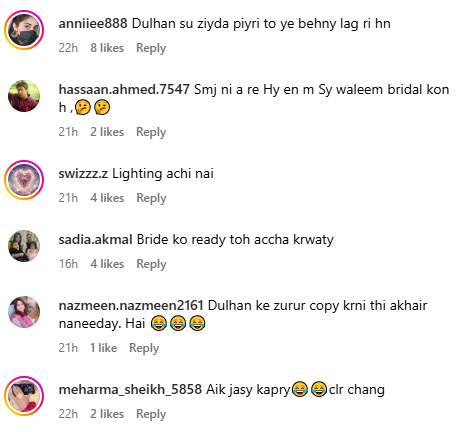Screen dimensions: 459x432
Task: Reply to meharma_sheikh_5858's comment
Action: (x=151, y=414)
